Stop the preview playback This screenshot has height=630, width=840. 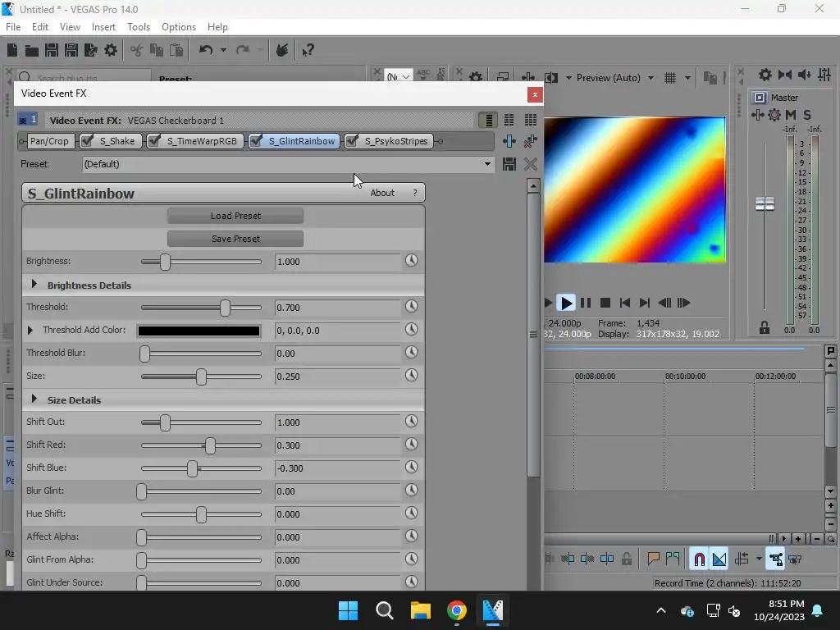point(605,303)
